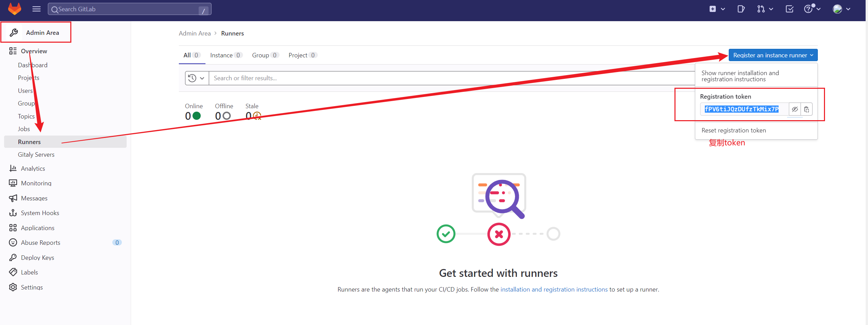Click the Search or filter results field
The image size is (868, 325).
click(x=307, y=78)
